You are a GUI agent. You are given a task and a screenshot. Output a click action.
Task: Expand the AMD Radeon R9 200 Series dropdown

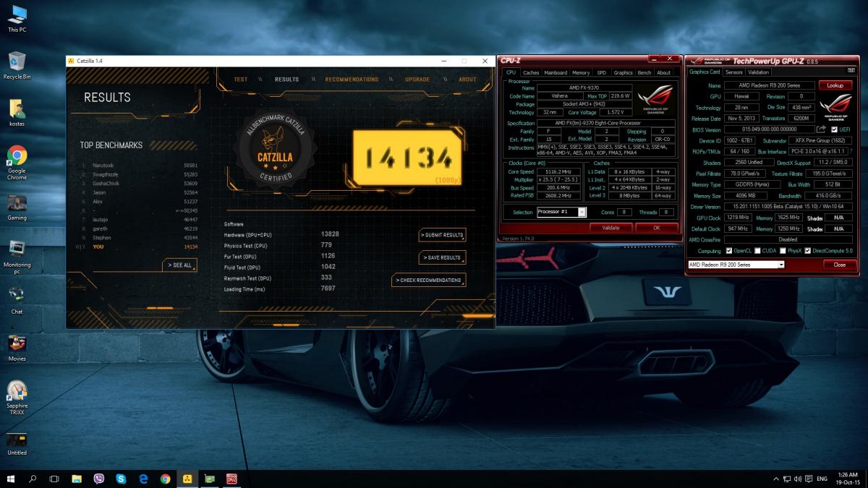(781, 265)
